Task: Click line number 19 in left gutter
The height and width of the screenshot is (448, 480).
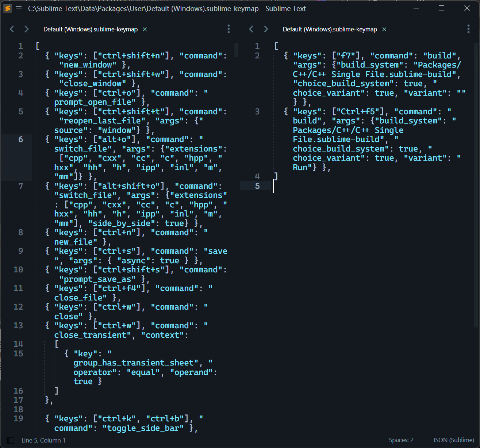Action: (18, 418)
